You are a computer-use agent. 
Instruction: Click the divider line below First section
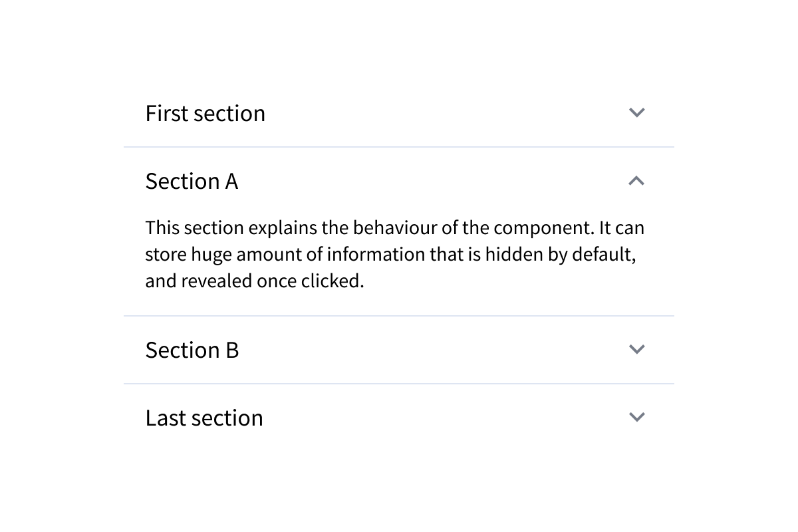pyautogui.click(x=399, y=146)
